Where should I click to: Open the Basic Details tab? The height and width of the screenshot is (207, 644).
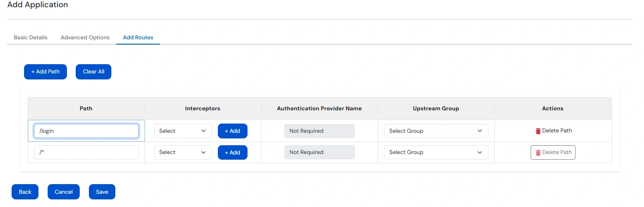[30, 37]
